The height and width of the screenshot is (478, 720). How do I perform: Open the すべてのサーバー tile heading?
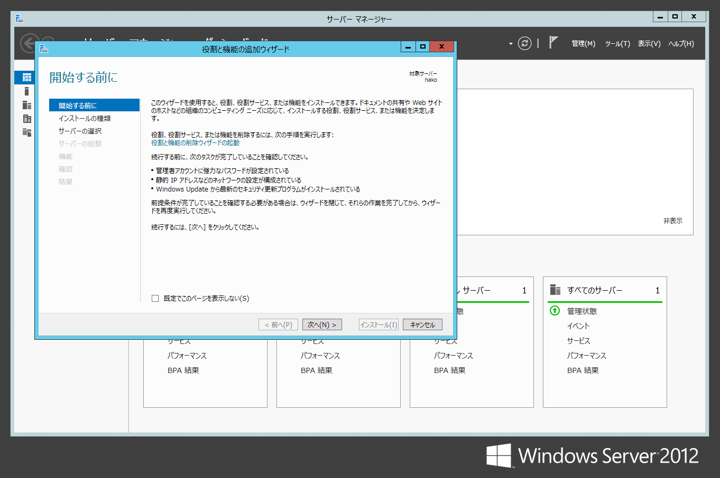point(595,290)
